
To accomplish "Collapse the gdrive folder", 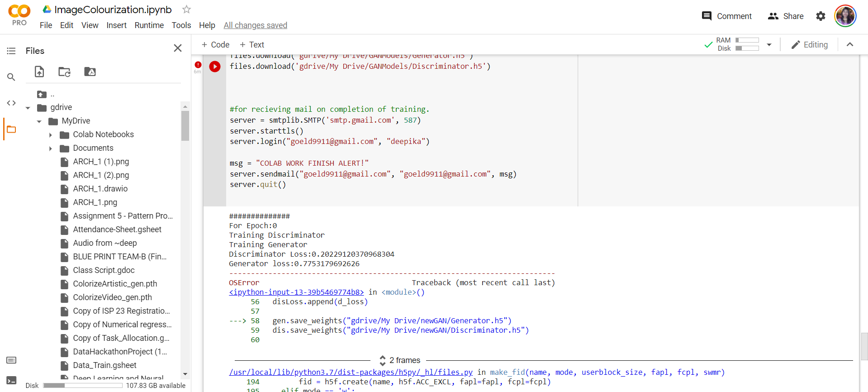I will click(x=28, y=108).
